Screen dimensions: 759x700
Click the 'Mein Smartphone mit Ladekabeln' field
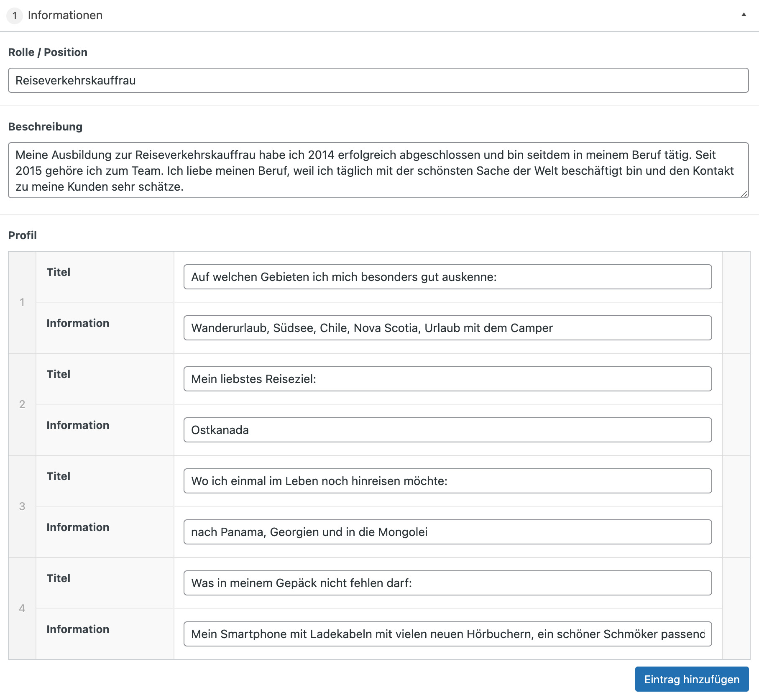coord(447,634)
